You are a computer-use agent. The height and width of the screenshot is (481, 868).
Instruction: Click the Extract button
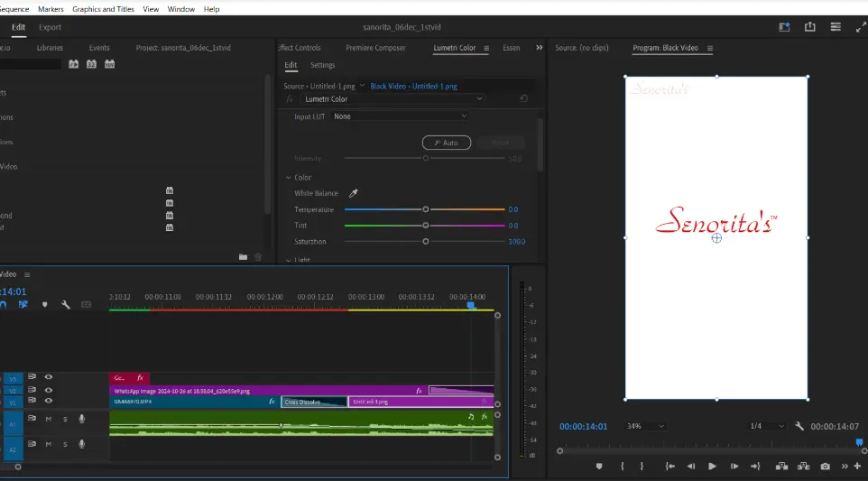coord(803,466)
